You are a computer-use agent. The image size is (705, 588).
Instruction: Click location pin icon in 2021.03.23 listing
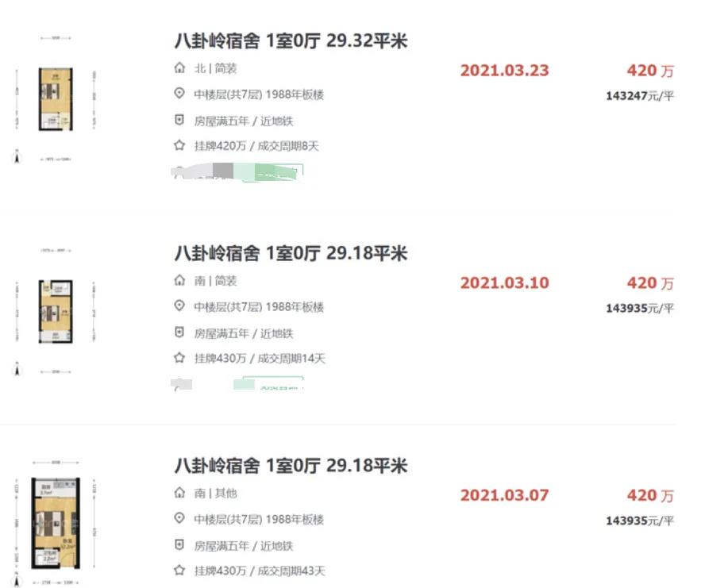click(x=179, y=94)
